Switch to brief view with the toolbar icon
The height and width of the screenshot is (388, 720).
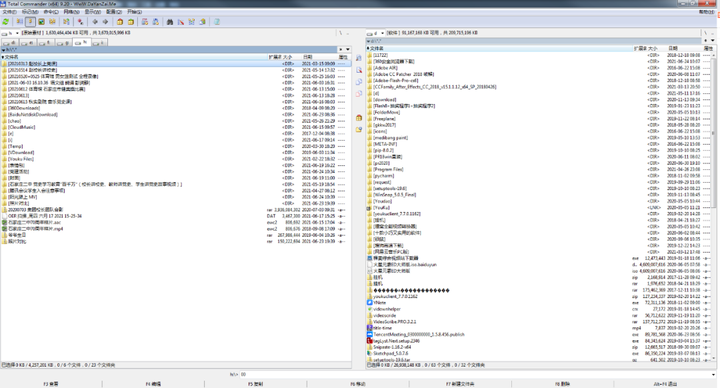tap(19, 22)
